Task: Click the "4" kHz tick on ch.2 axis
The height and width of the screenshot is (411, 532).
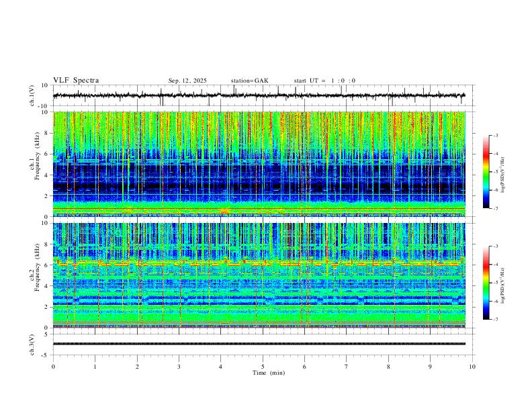Action: tap(47, 286)
